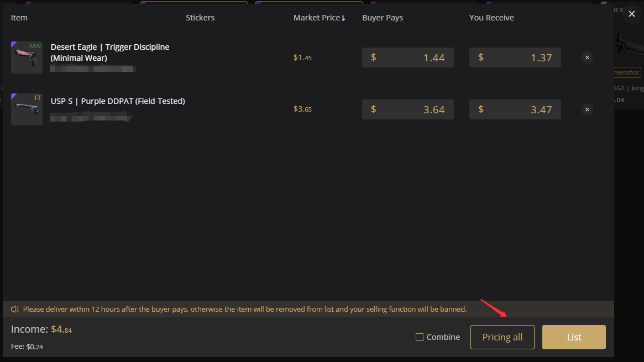Click the Desert Eagle Trigger Discipline thumbnail
This screenshot has height=362, width=644.
click(x=27, y=57)
